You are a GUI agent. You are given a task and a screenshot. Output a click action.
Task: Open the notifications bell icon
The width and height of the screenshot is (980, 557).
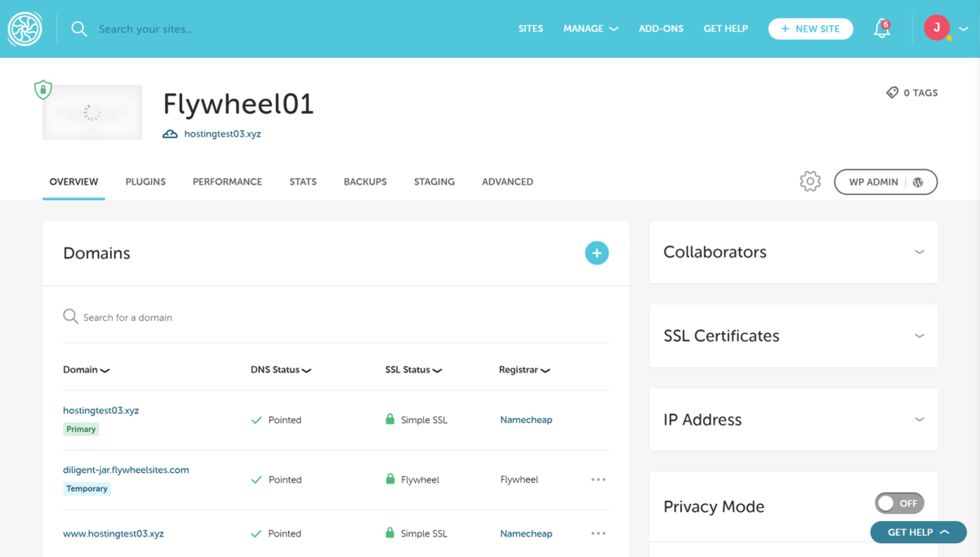(x=881, y=29)
